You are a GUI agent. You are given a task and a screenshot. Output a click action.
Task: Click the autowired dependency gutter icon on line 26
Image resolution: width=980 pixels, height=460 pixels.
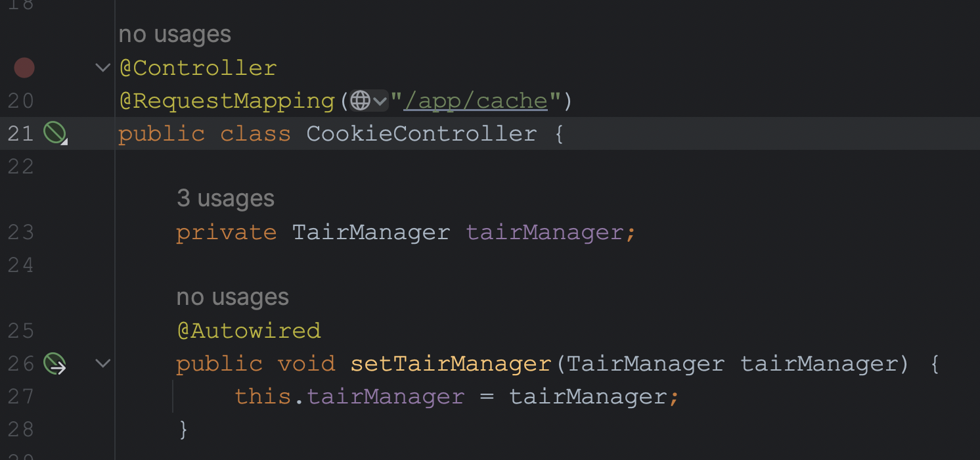(x=55, y=363)
